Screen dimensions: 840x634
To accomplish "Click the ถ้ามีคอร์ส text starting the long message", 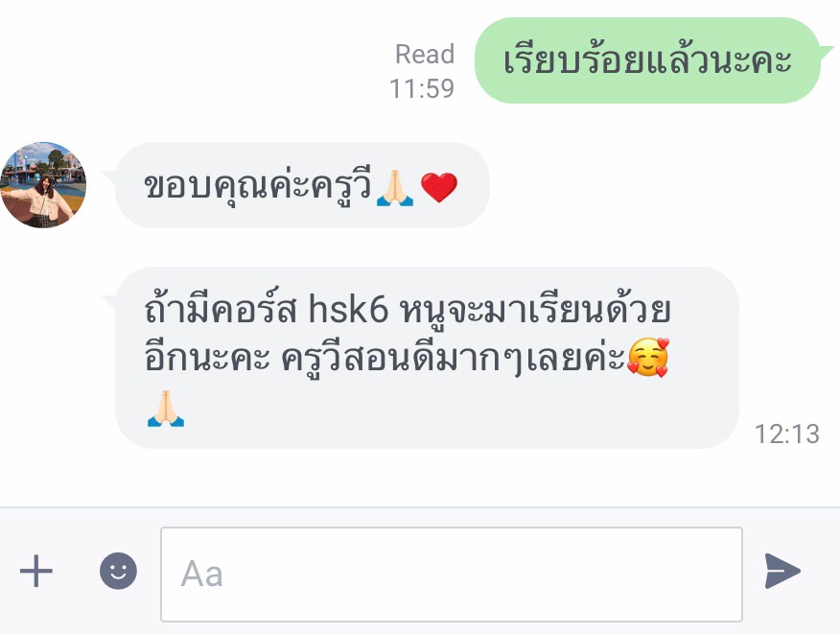I will [x=221, y=308].
